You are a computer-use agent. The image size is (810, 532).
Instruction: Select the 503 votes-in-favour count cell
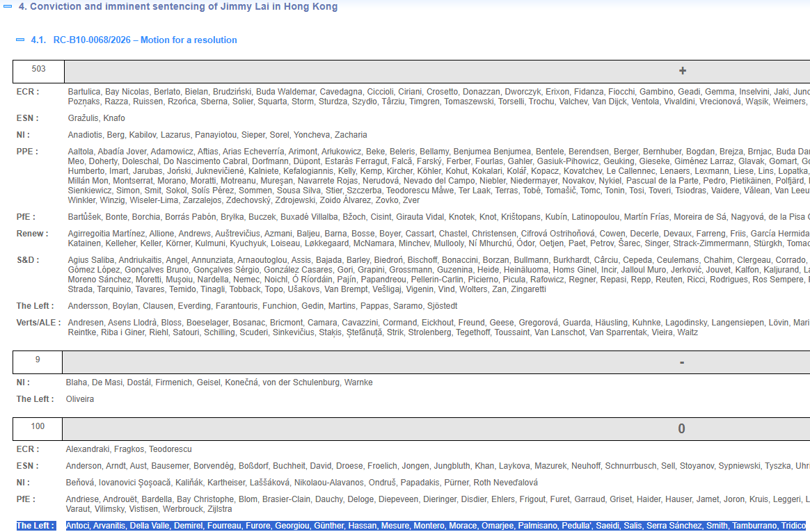point(39,71)
